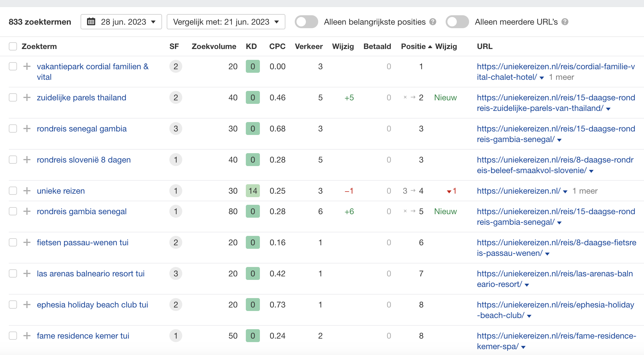Click plus icon beside rondreis gambia senegal
Viewport: 644px width, 355px height.
pos(27,211)
